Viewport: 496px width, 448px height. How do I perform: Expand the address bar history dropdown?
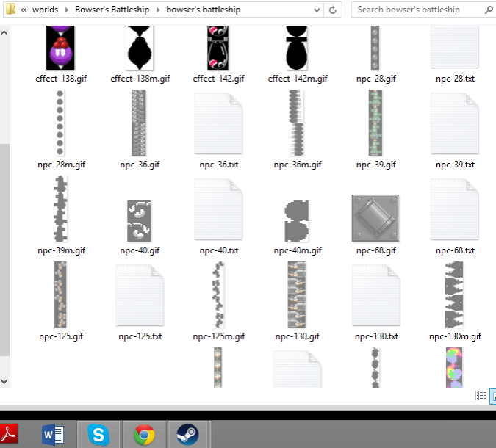317,10
